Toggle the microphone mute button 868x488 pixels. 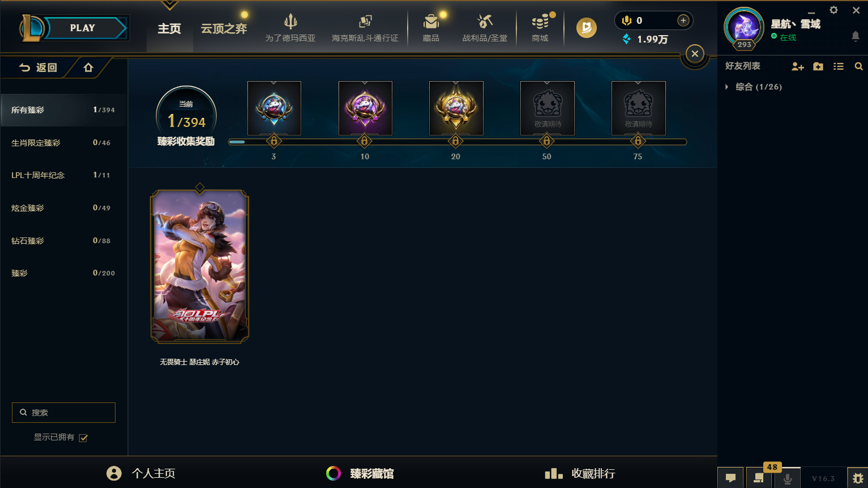point(787,478)
